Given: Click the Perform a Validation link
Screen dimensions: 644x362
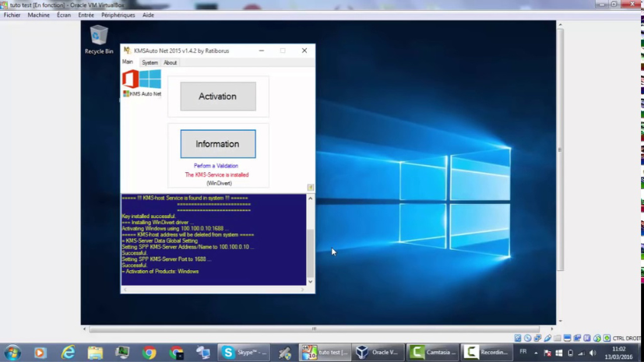Looking at the screenshot, I should [x=216, y=166].
